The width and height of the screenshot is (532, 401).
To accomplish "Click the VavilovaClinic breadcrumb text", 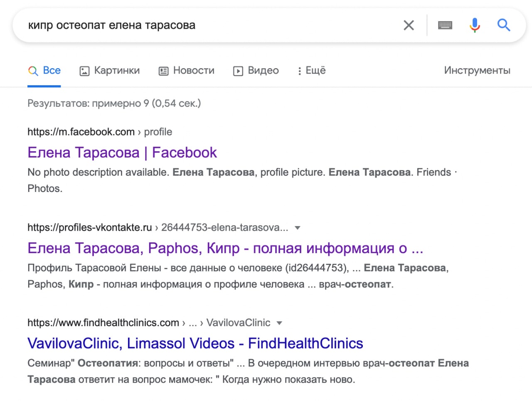I will (x=238, y=323).
